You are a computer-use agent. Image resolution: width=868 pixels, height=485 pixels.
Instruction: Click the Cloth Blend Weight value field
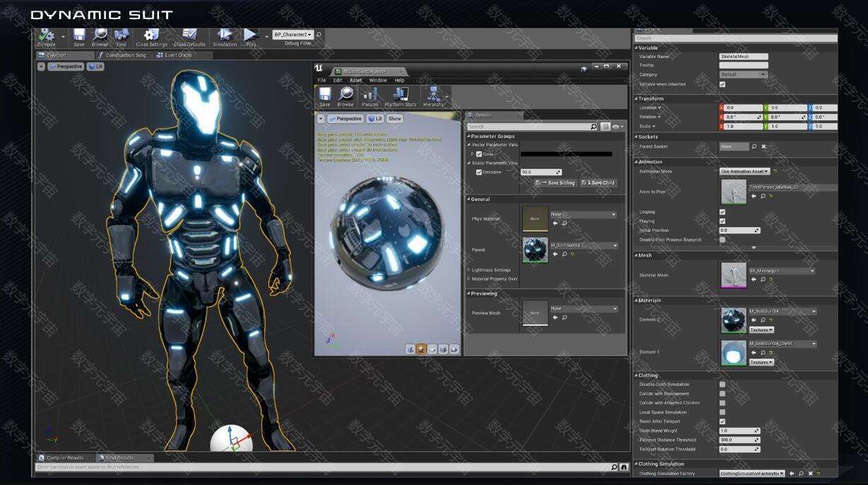[x=739, y=431]
